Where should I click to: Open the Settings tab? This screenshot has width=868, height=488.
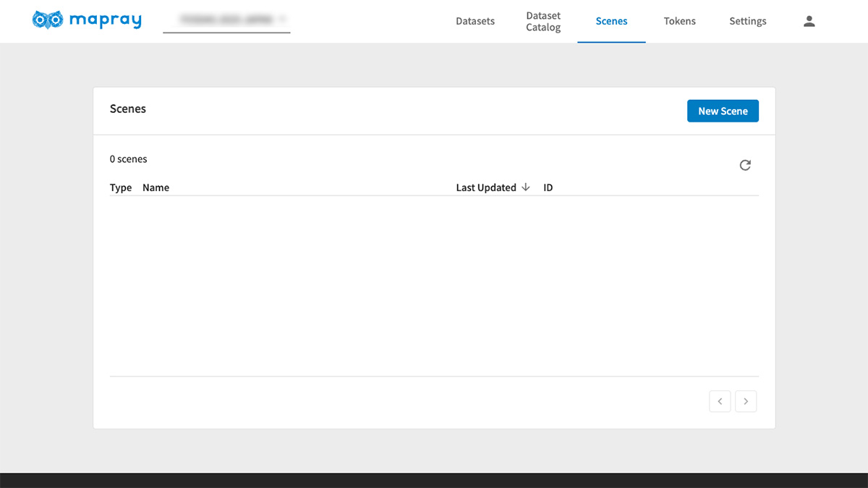coord(747,21)
